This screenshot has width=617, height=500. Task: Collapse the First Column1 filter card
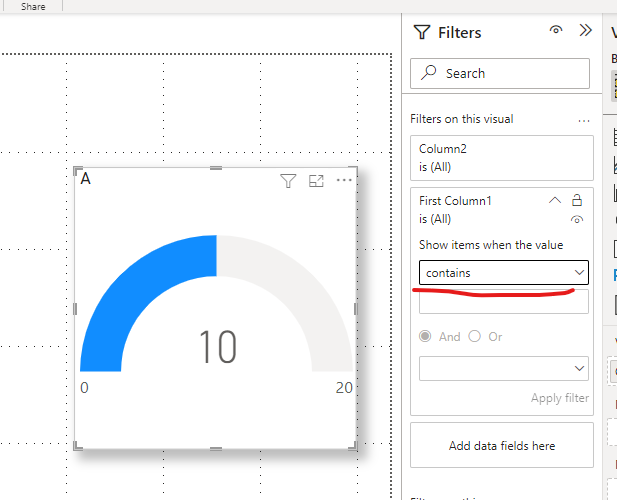pyautogui.click(x=555, y=200)
